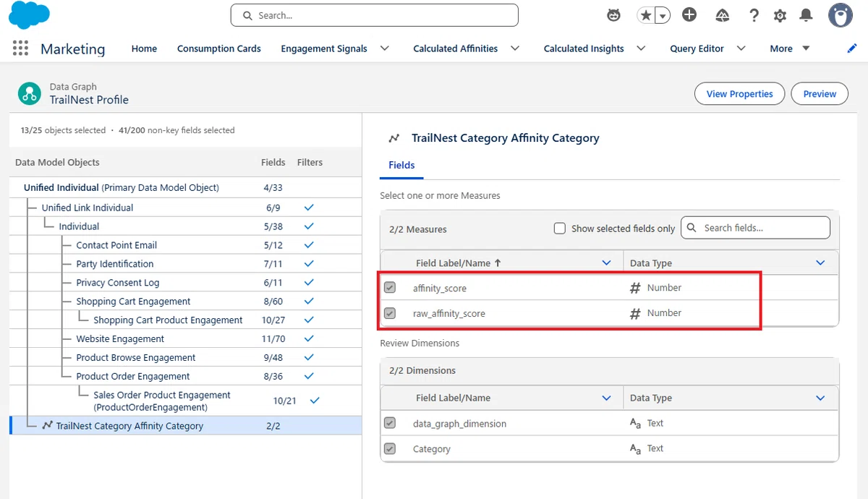Select the Fields tab
Screen dimensions: 868x499
[401, 165]
